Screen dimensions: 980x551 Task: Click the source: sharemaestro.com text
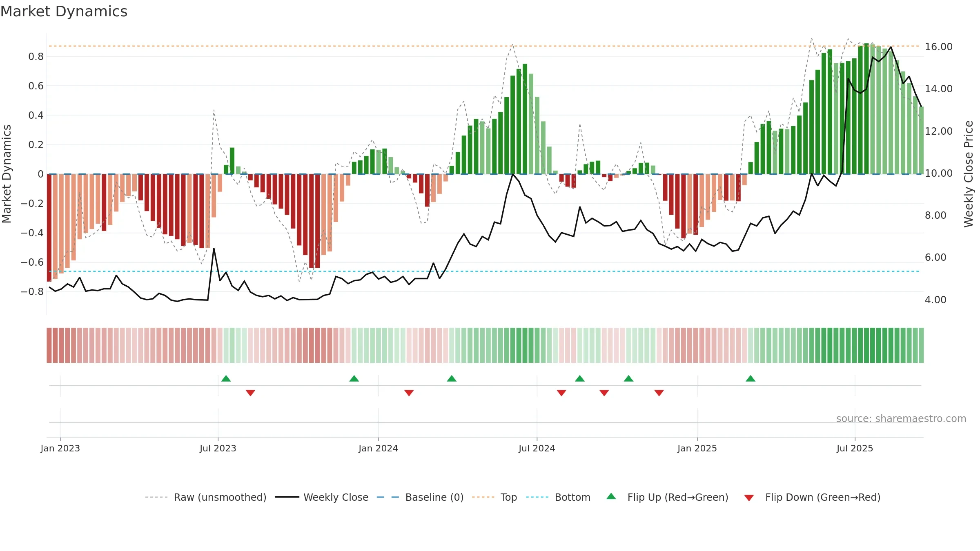(x=901, y=418)
